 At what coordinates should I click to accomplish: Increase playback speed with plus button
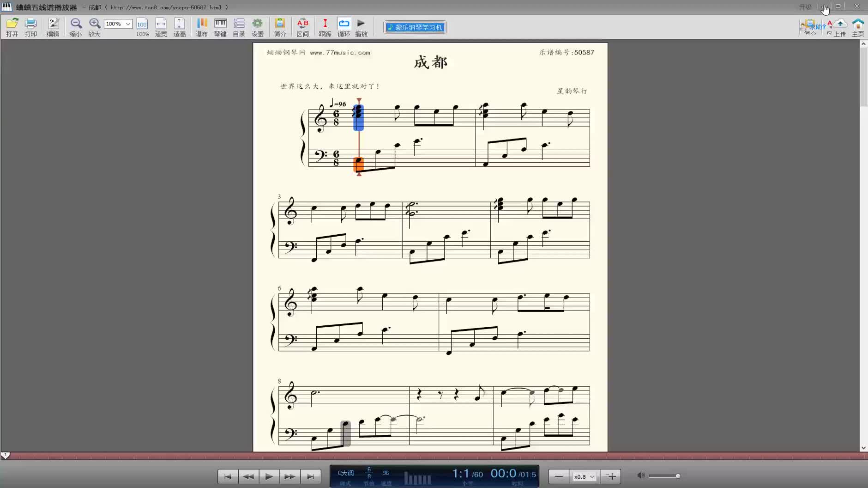611,476
